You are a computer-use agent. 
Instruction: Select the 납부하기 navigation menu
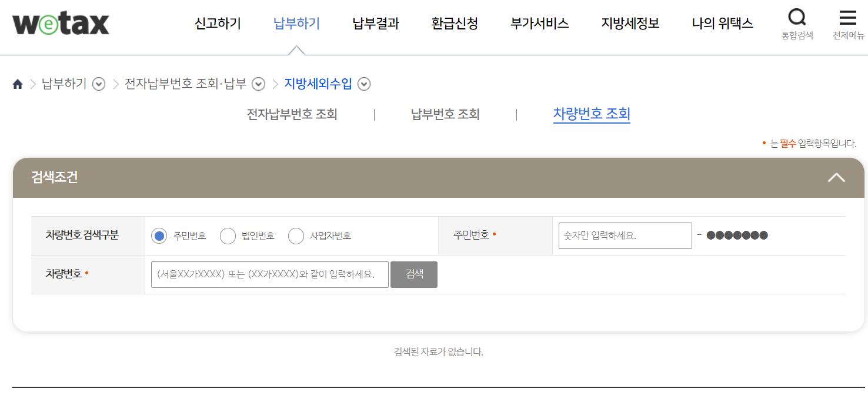(296, 24)
